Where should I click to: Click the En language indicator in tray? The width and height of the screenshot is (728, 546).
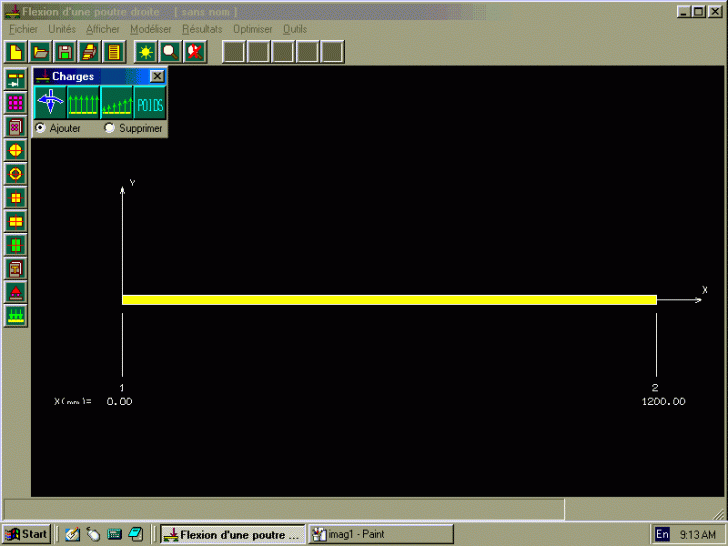[x=662, y=534]
